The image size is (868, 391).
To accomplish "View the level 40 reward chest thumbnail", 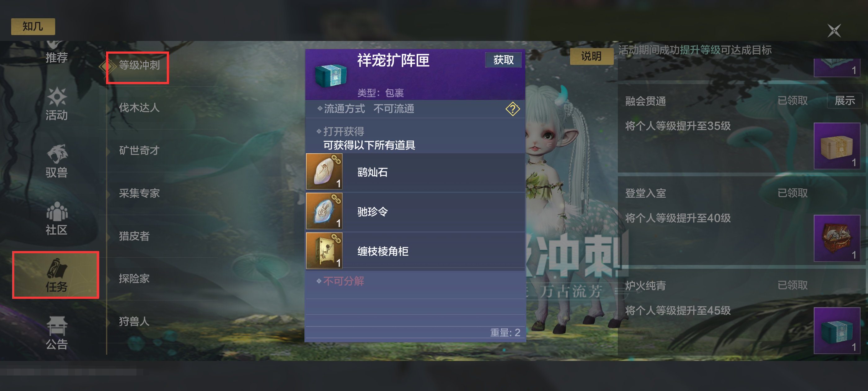I will coord(837,238).
